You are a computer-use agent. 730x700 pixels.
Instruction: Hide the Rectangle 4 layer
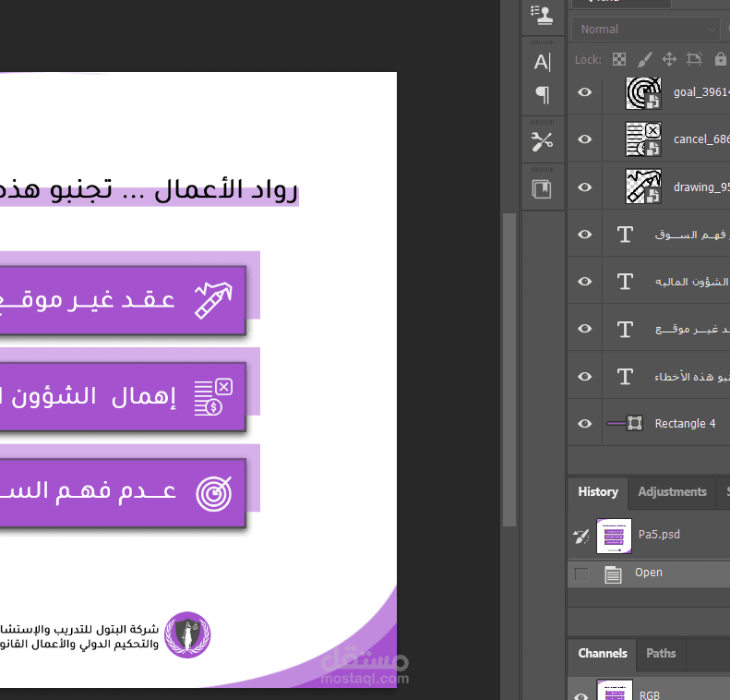click(x=585, y=423)
